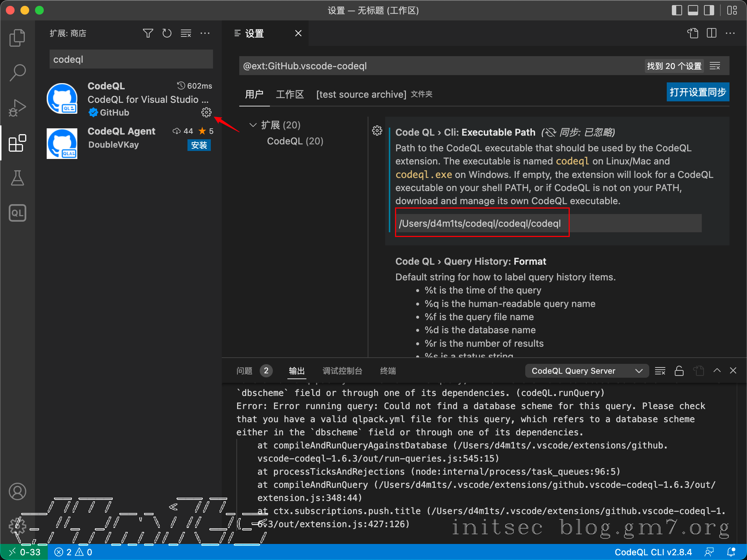Open the Search view icon

tap(17, 73)
